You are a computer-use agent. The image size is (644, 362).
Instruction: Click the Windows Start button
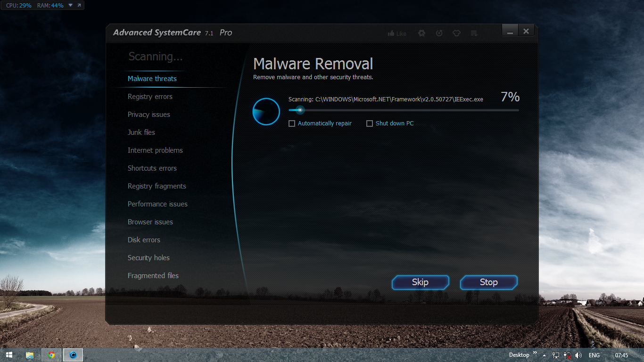click(9, 354)
